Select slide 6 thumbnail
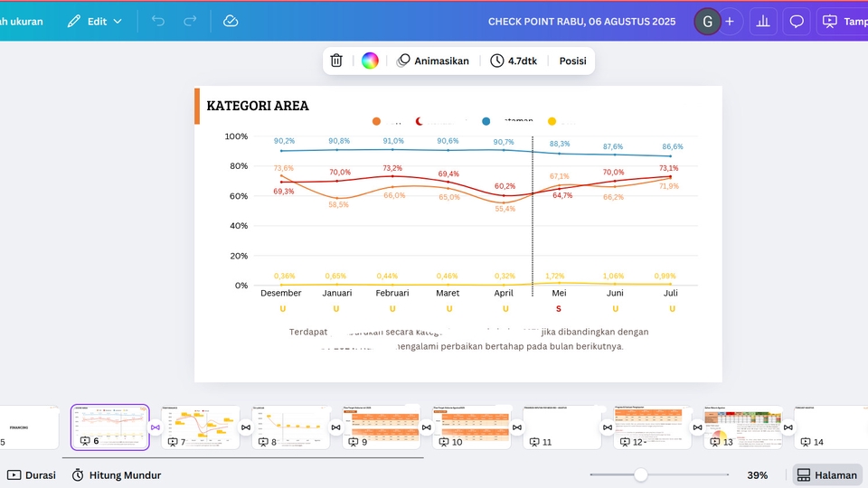 point(110,427)
